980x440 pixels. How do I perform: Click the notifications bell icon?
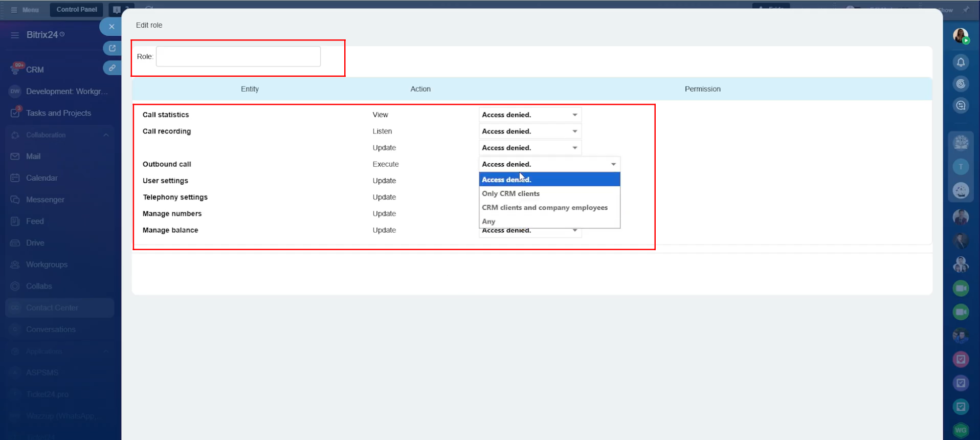(961, 62)
